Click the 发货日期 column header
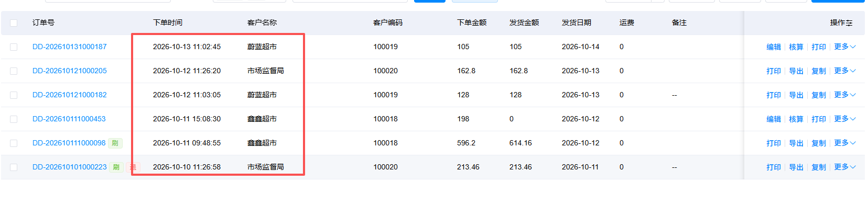 point(577,22)
